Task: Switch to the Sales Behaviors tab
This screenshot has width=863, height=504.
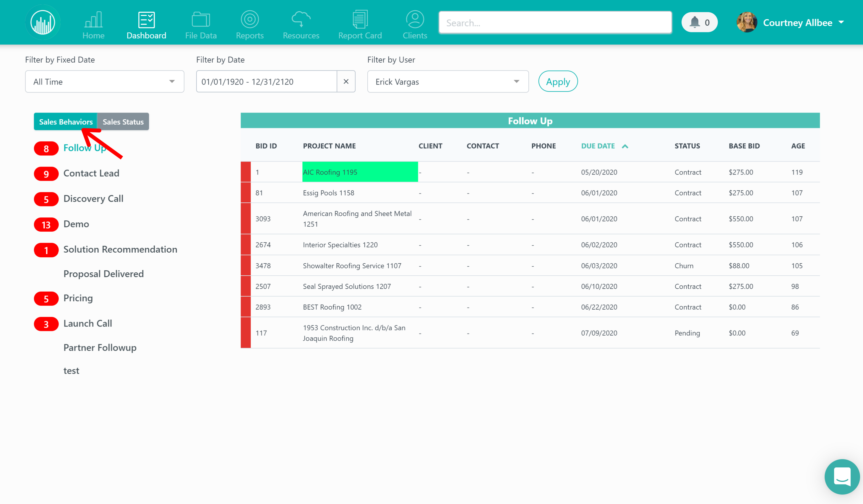Action: [66, 121]
